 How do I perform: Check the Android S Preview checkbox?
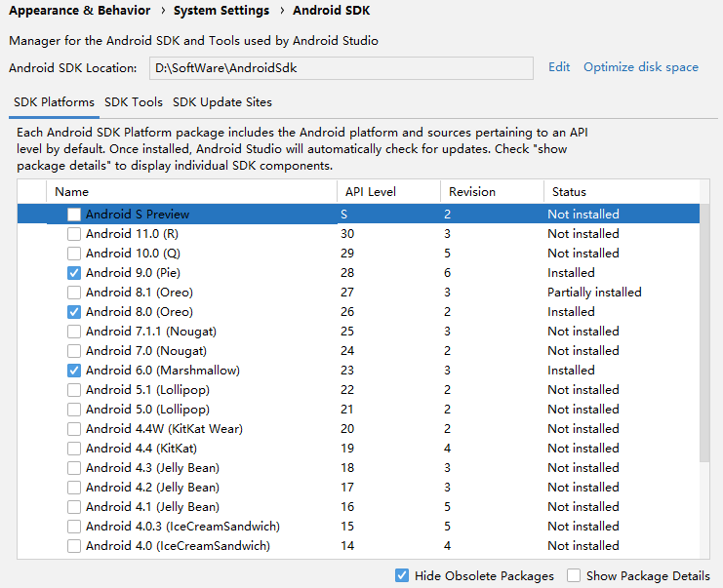tap(74, 215)
